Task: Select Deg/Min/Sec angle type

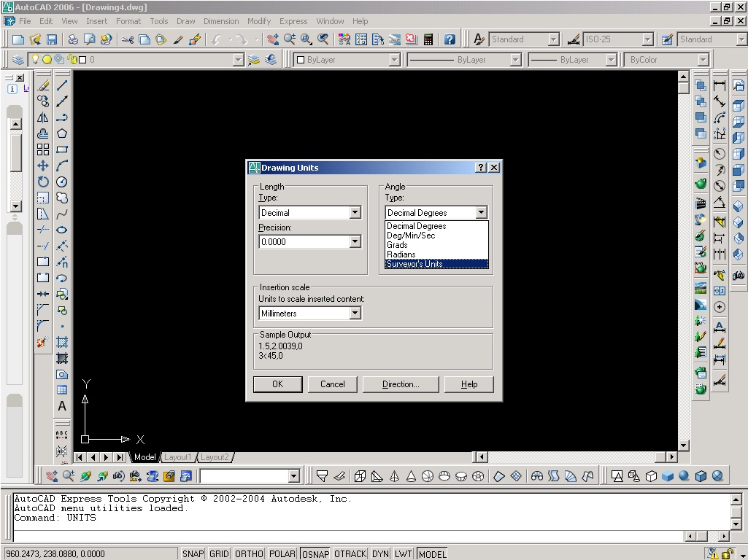Action: pyautogui.click(x=436, y=235)
